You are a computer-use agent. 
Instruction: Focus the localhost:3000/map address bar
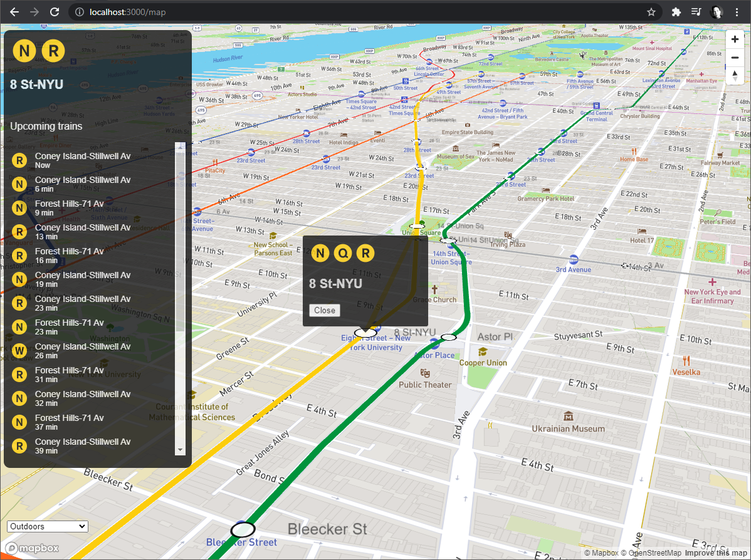364,12
